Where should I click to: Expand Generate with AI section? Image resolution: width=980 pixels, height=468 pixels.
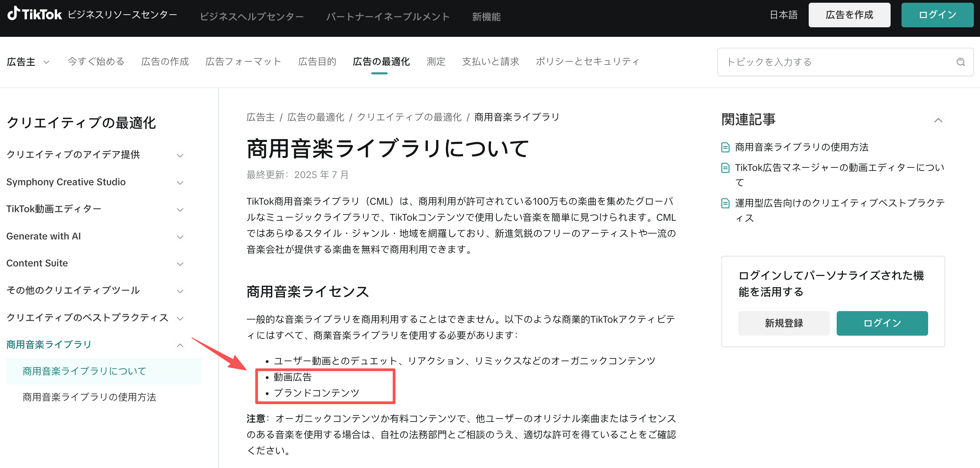(180, 237)
